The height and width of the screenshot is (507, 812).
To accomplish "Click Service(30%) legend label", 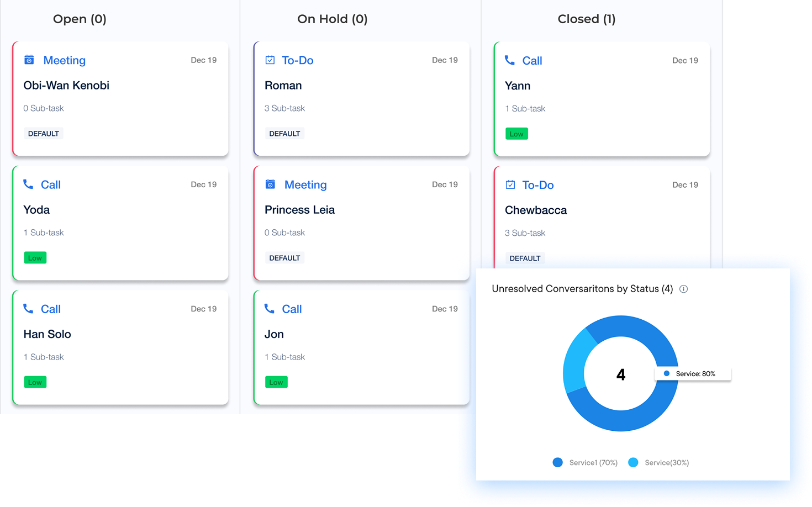I will tap(667, 463).
